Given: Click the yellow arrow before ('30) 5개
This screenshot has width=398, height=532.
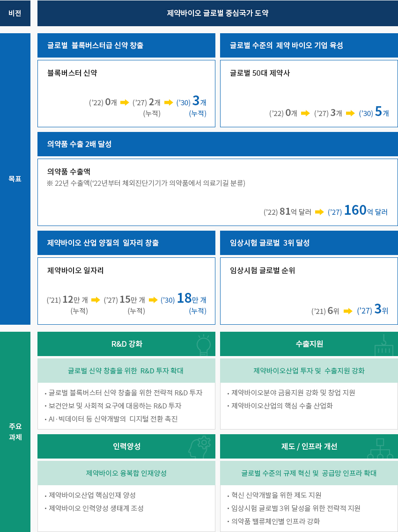Looking at the screenshot, I should (x=350, y=114).
